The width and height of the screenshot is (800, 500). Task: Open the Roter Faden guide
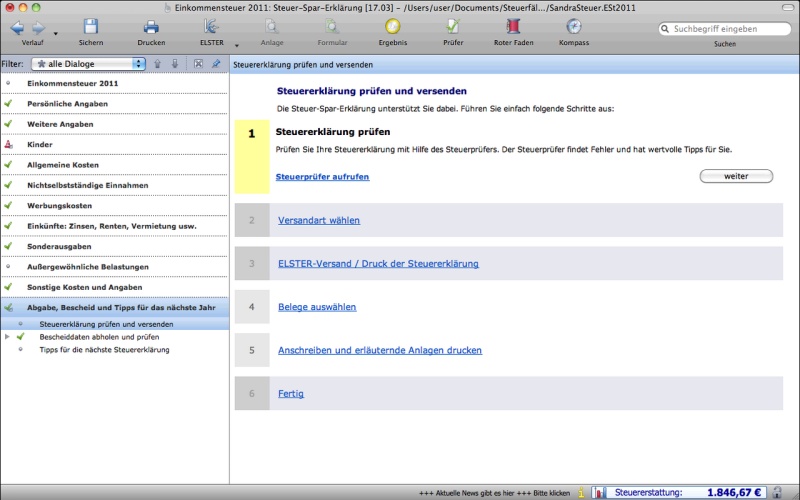(x=513, y=27)
